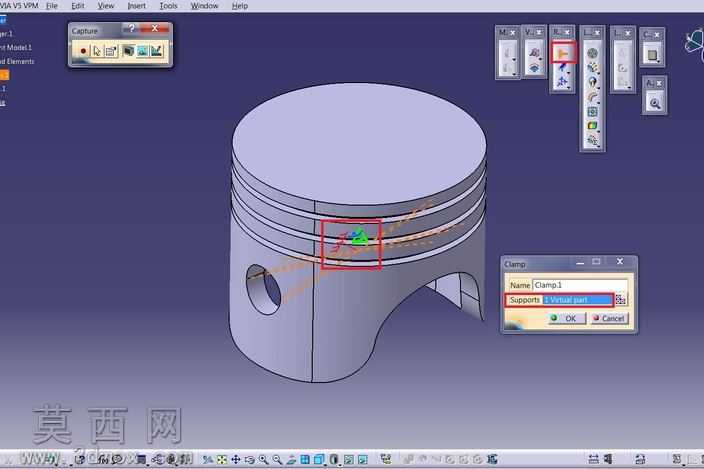Select 'Elements' node in the tree
Image resolution: width=704 pixels, height=469 pixels.
(x=17, y=61)
